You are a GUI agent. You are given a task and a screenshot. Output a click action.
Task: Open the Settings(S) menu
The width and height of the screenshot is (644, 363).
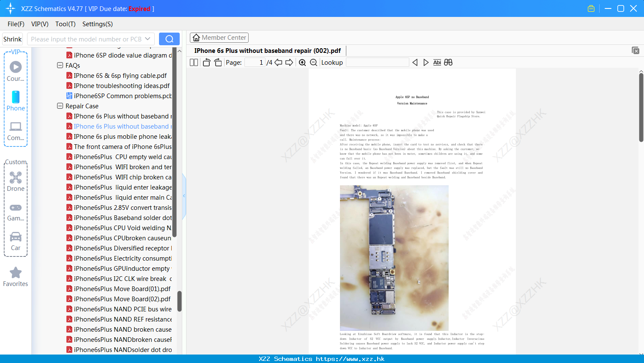point(98,24)
